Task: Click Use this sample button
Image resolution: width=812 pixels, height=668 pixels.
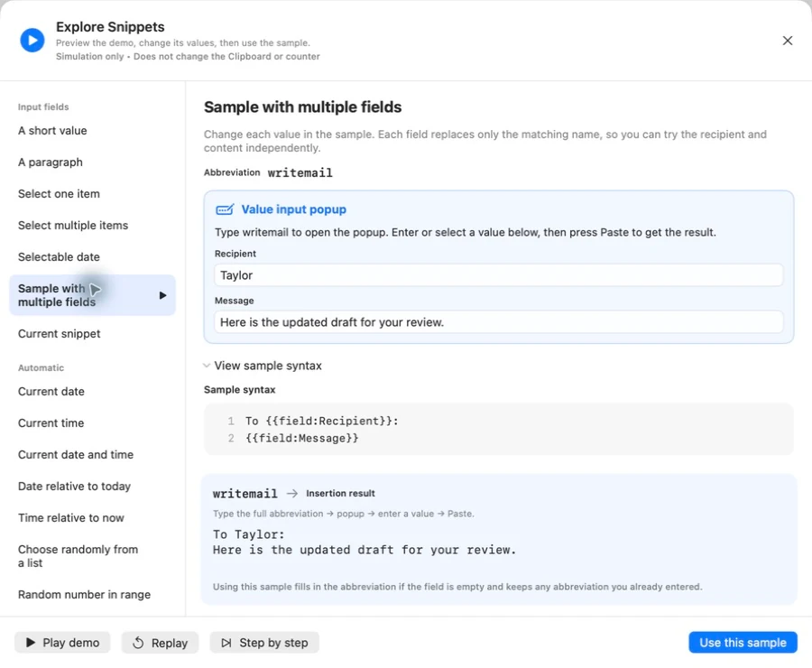Action: [x=743, y=643]
